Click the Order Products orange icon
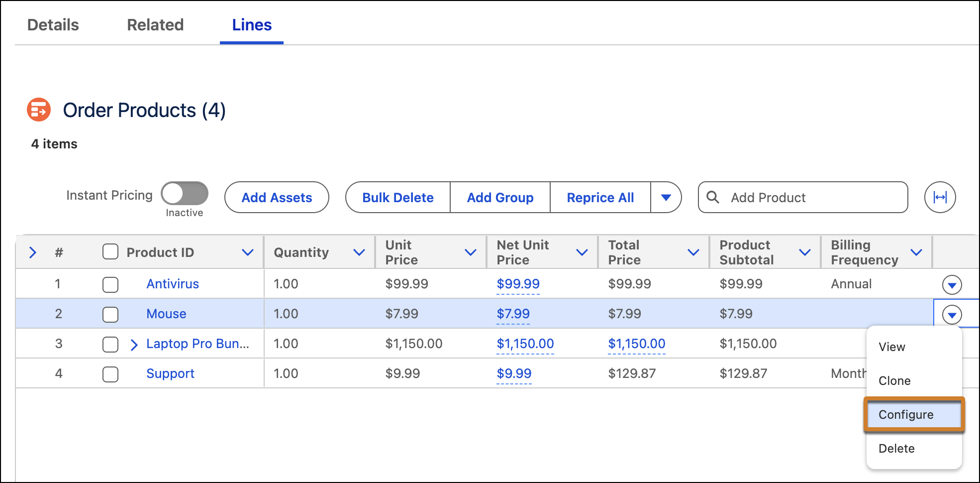The height and width of the screenshot is (483, 980). 39,110
